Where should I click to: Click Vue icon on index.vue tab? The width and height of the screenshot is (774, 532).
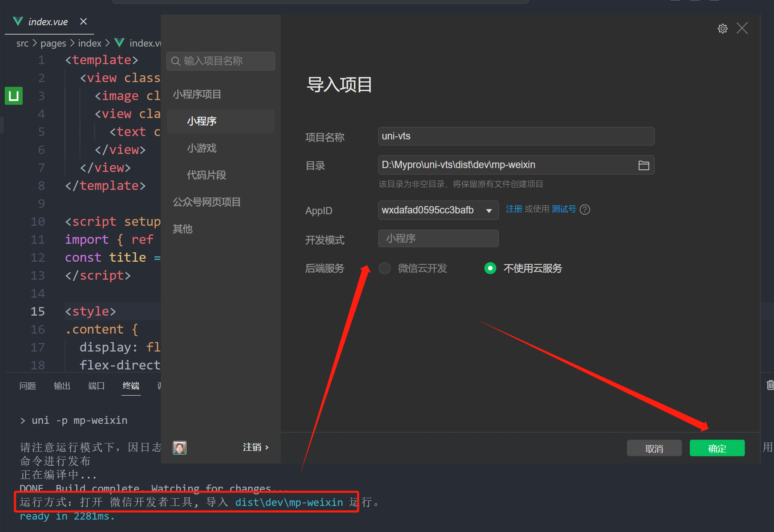pyautogui.click(x=18, y=21)
